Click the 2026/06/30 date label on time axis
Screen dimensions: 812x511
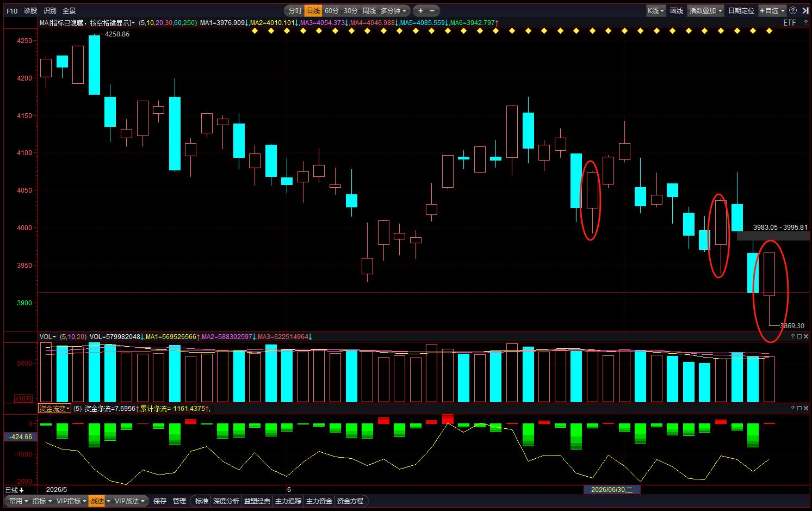click(x=612, y=490)
